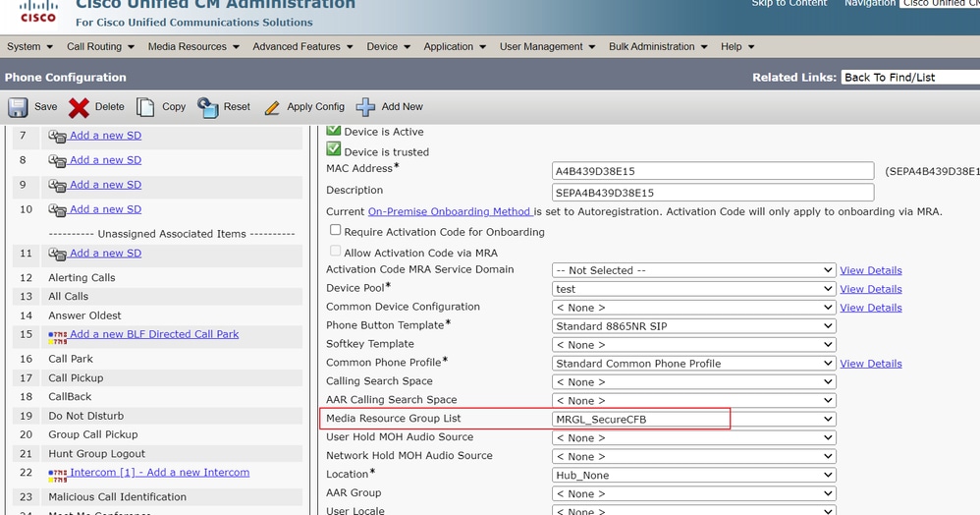
Task: Enable Require Activation Code for Onboarding
Action: pos(336,230)
